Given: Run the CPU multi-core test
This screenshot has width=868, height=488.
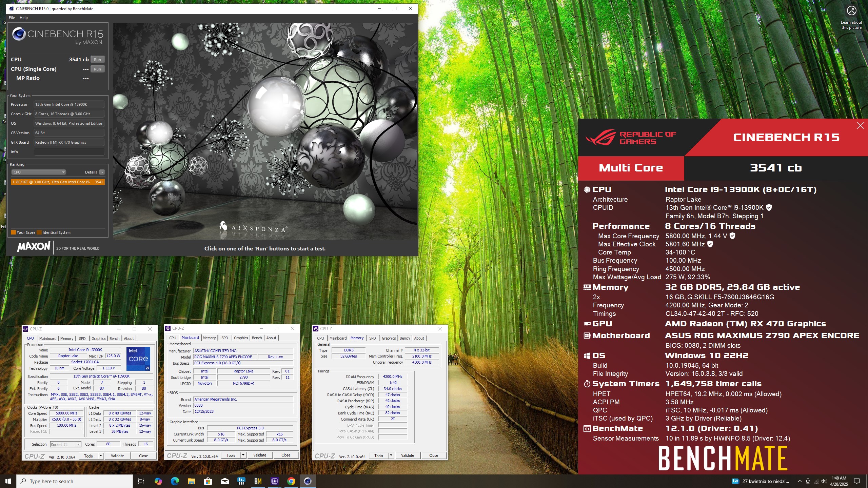Looking at the screenshot, I should 98,60.
